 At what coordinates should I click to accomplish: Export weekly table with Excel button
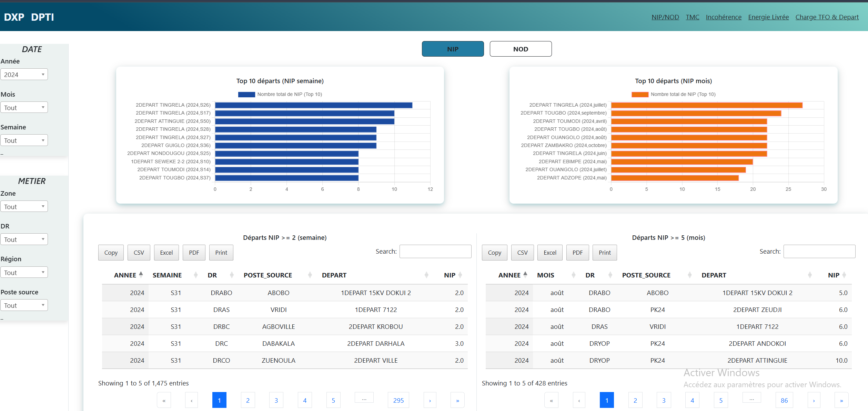(x=166, y=253)
